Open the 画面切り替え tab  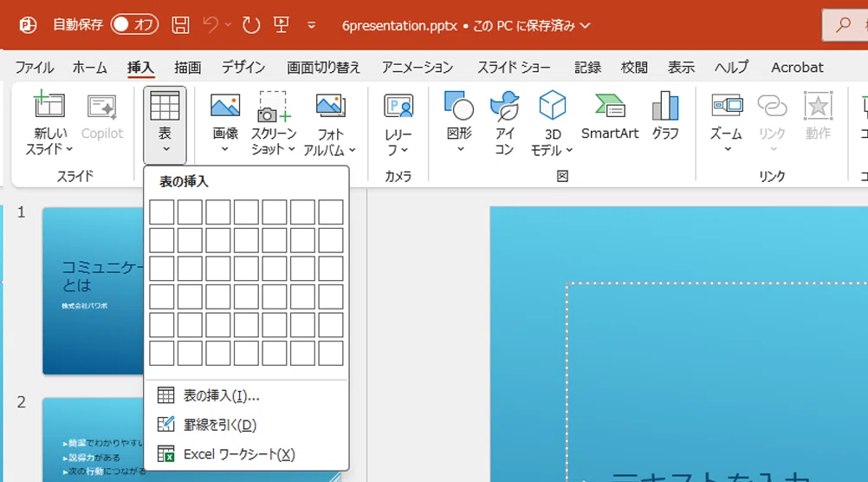tap(323, 68)
